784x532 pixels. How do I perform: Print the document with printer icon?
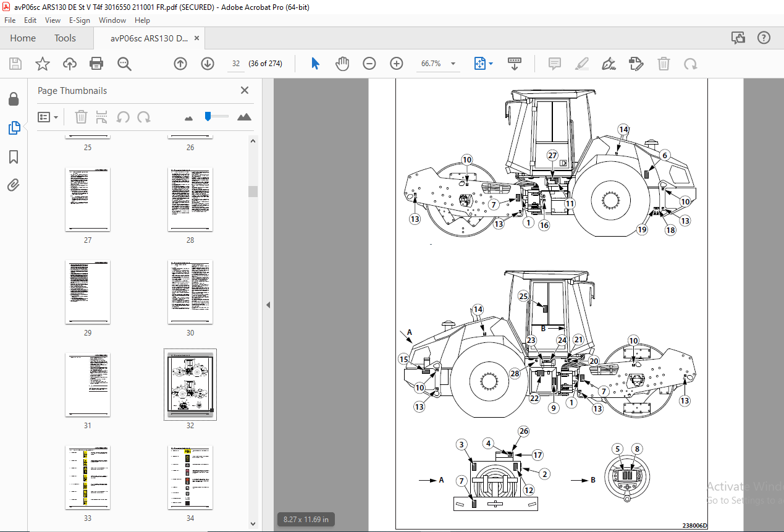[96, 64]
